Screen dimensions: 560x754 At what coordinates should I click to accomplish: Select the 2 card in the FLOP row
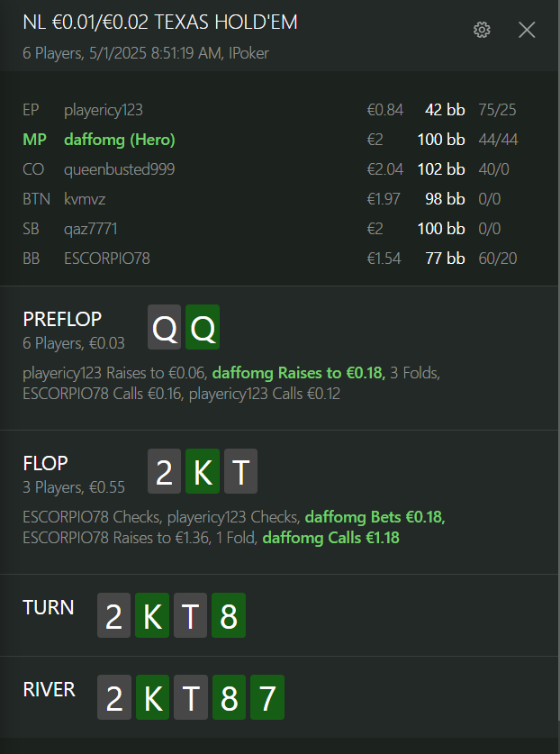click(165, 473)
